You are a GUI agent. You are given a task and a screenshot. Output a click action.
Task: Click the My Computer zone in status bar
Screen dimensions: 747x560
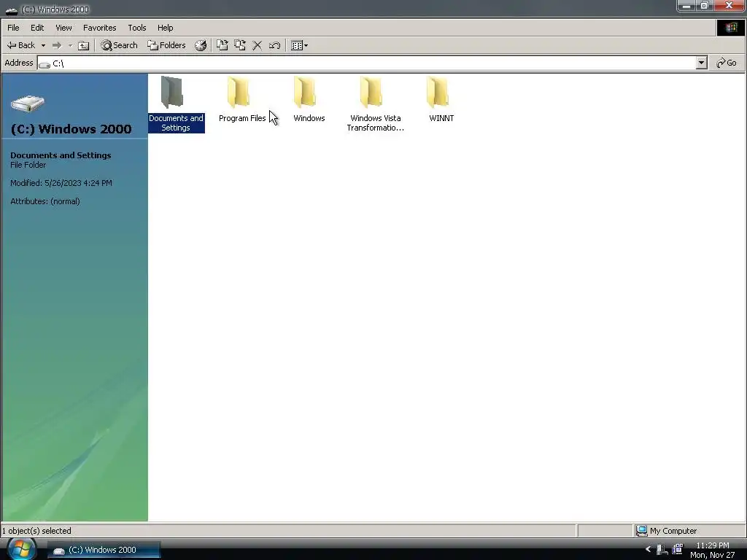pos(689,531)
